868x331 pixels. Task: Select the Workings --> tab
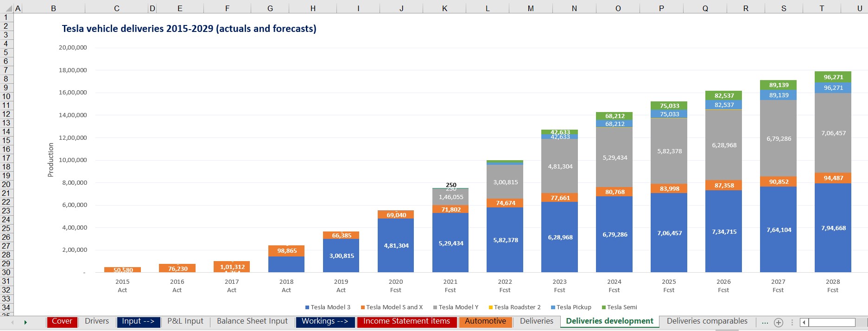tap(325, 322)
